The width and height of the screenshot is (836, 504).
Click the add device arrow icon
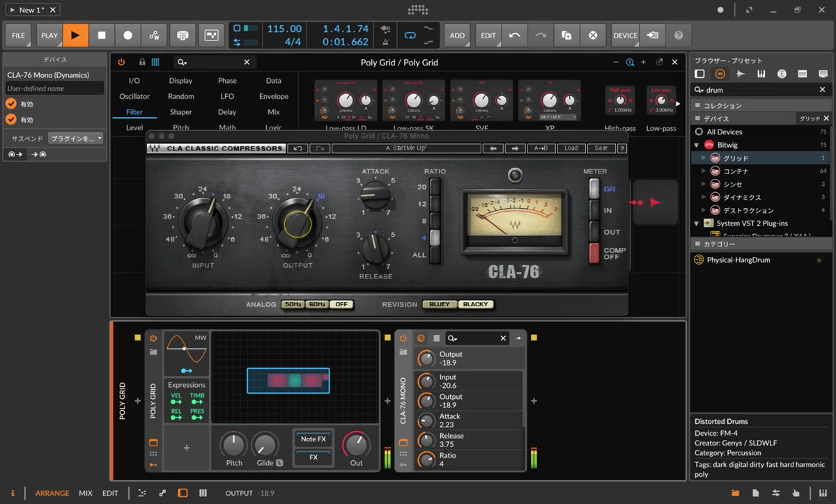653,36
